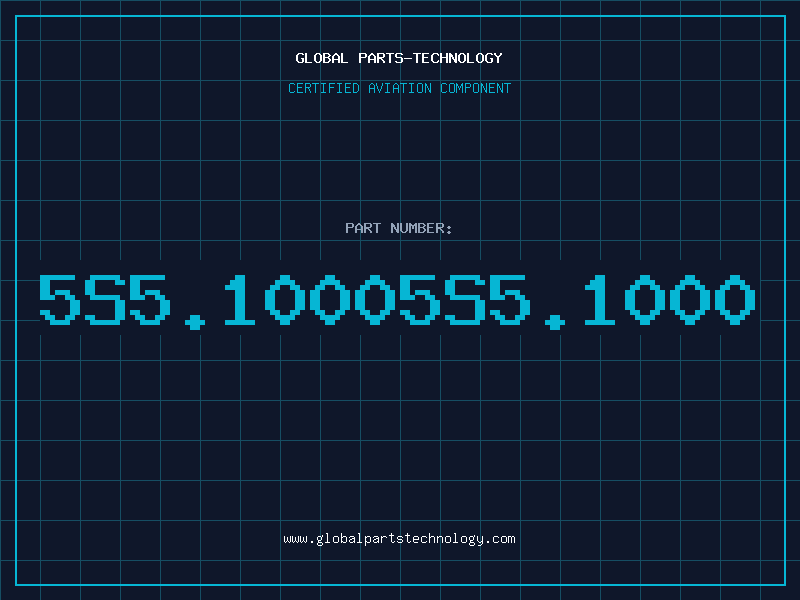Click the part number 555.1000555.1000

[397, 301]
